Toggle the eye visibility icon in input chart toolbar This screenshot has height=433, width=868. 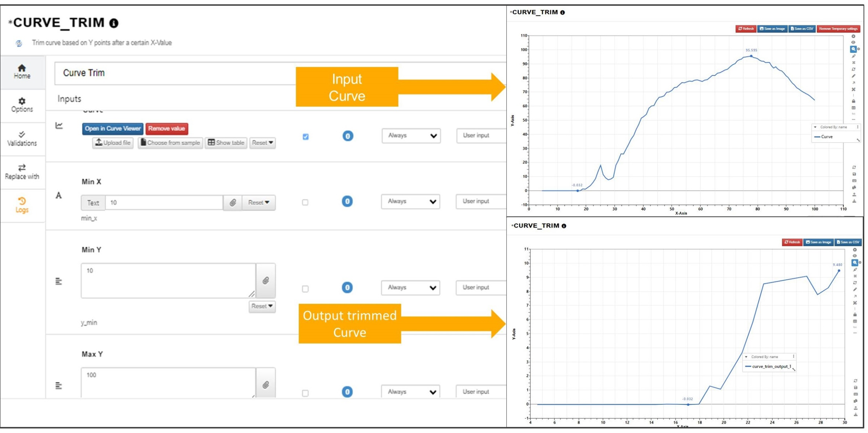[x=853, y=43]
